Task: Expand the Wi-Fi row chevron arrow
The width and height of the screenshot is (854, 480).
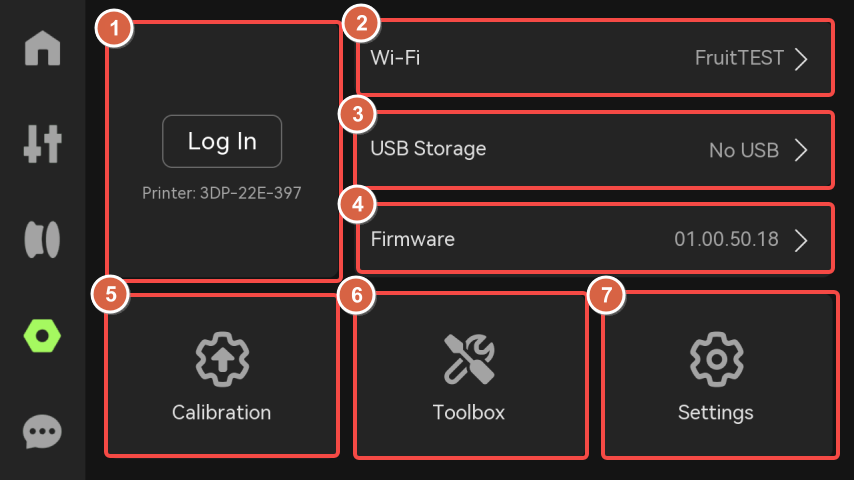Action: click(x=801, y=59)
